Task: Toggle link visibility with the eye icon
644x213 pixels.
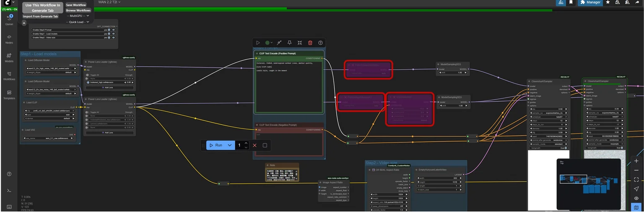Action: click(636, 198)
